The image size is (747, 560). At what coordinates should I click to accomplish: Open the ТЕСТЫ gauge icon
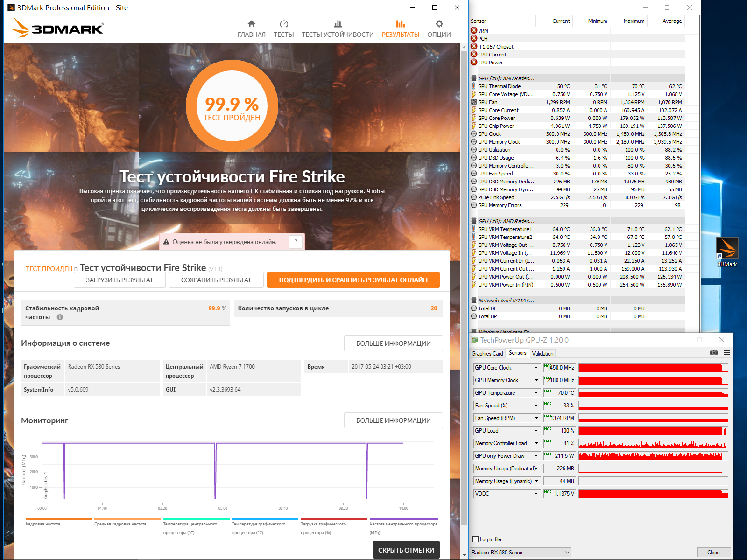click(x=284, y=24)
